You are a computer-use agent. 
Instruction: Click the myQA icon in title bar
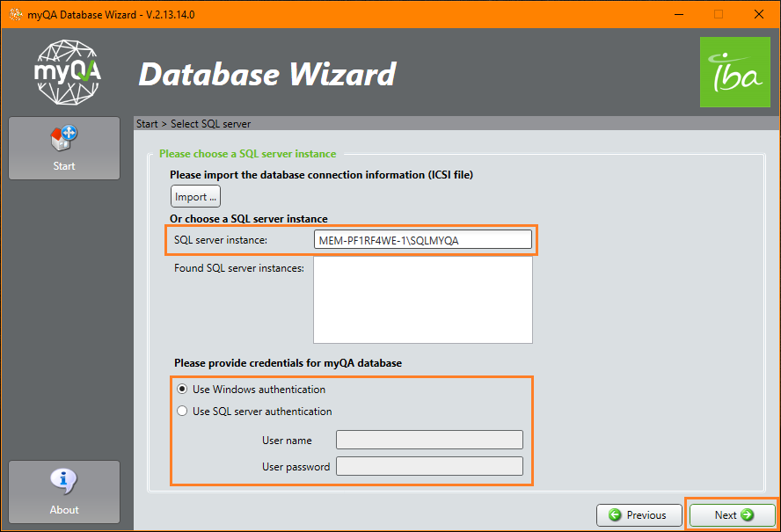click(x=16, y=14)
